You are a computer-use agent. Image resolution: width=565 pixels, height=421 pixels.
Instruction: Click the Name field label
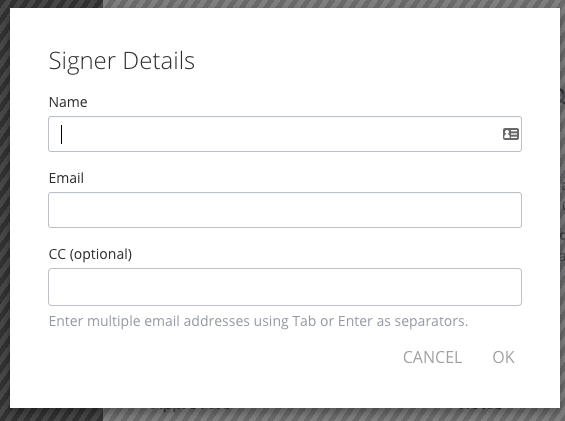click(x=68, y=102)
